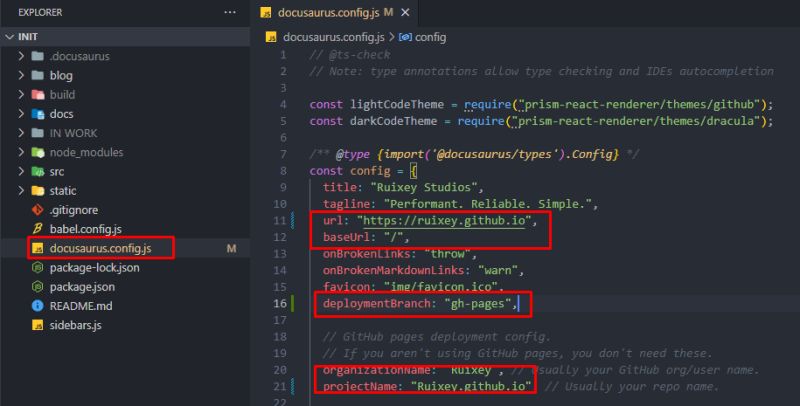Open sidebars.js file
This screenshot has height=406, width=800.
[76, 325]
